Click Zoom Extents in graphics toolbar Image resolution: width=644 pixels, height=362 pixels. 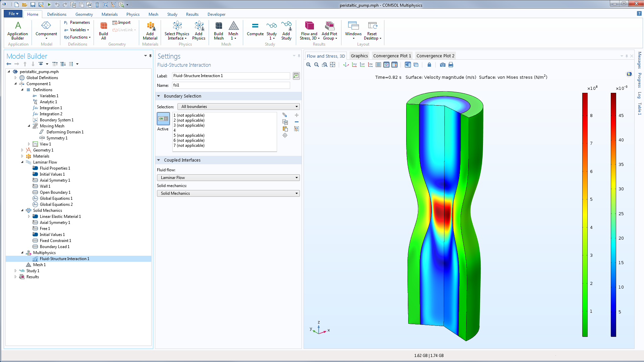tap(332, 65)
